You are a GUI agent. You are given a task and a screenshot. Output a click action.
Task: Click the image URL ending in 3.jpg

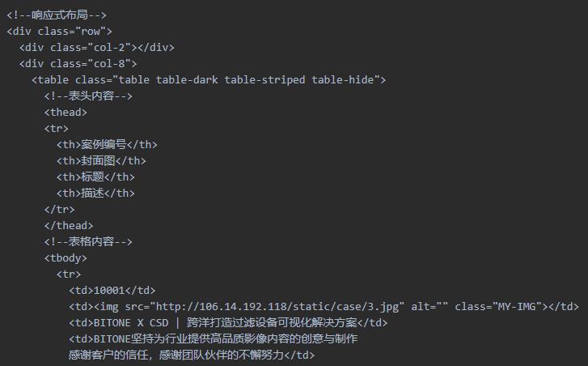pyautogui.click(x=277, y=307)
